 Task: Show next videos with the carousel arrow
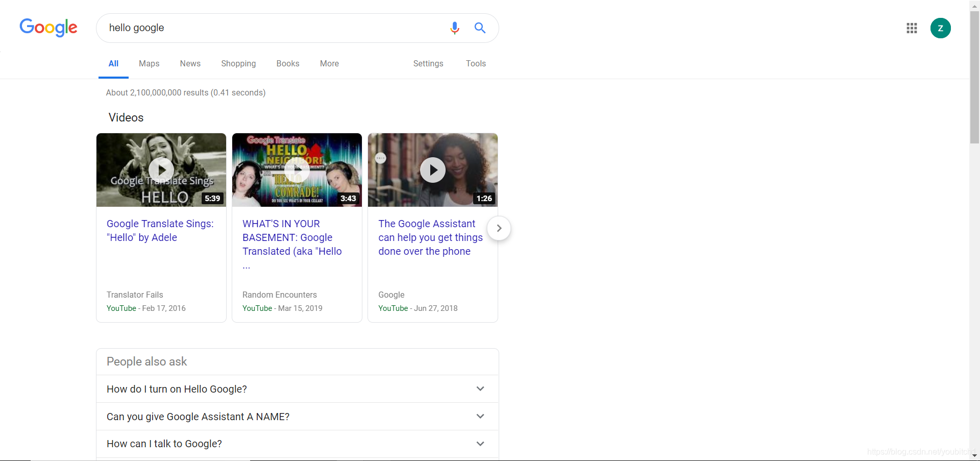tap(499, 228)
